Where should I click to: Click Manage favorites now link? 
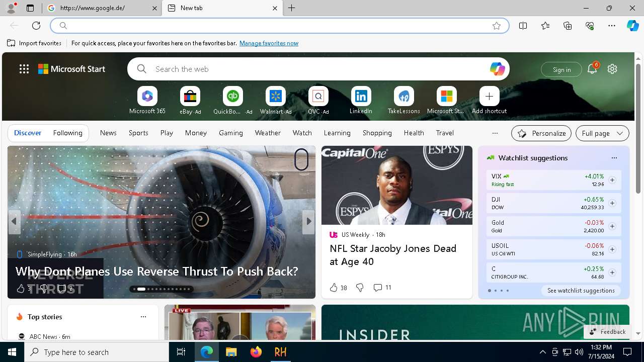(x=269, y=43)
